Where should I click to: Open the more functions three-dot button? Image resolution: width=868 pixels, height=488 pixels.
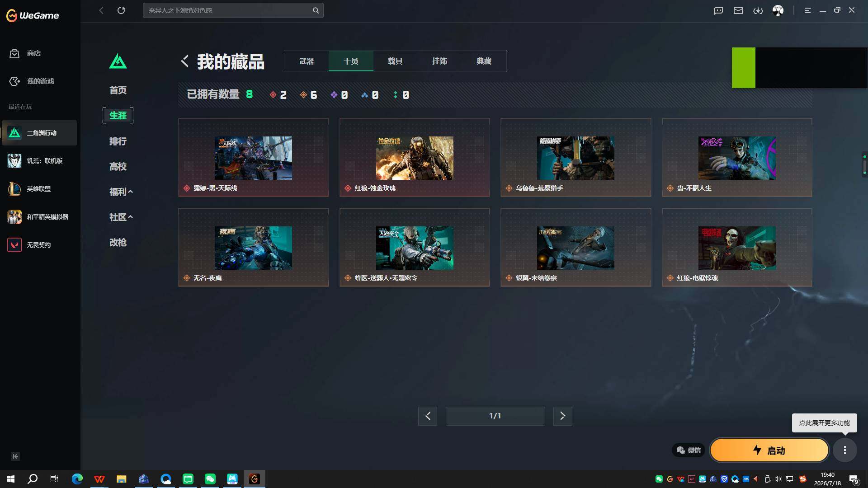click(844, 450)
